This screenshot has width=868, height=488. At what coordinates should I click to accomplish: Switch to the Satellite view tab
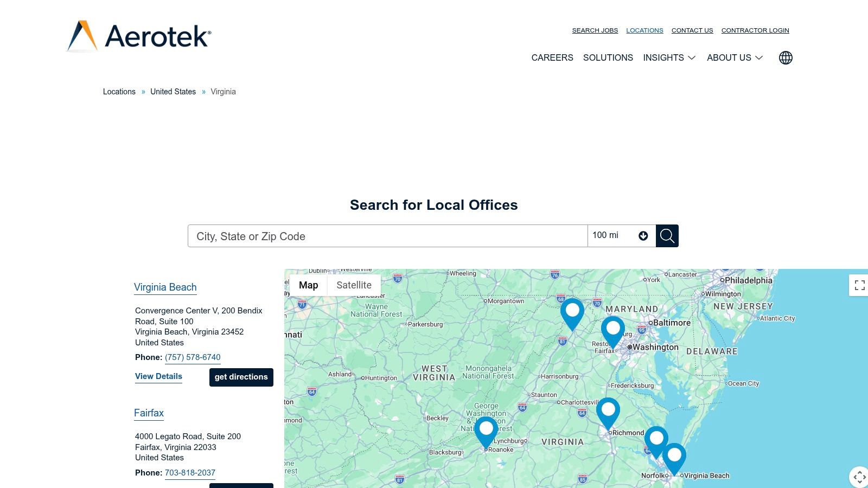point(354,285)
